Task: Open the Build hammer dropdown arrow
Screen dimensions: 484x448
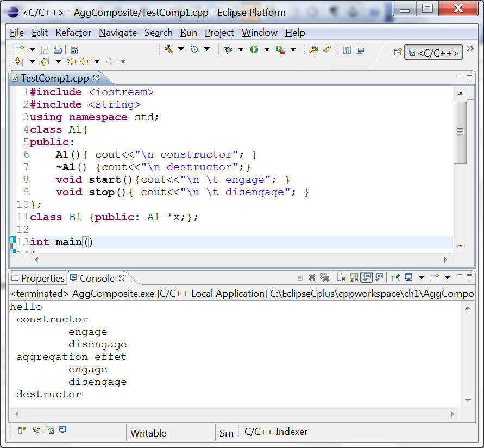Action: coord(181,49)
